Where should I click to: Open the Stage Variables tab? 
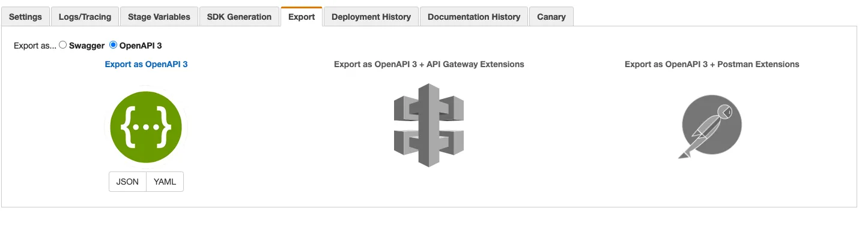159,17
